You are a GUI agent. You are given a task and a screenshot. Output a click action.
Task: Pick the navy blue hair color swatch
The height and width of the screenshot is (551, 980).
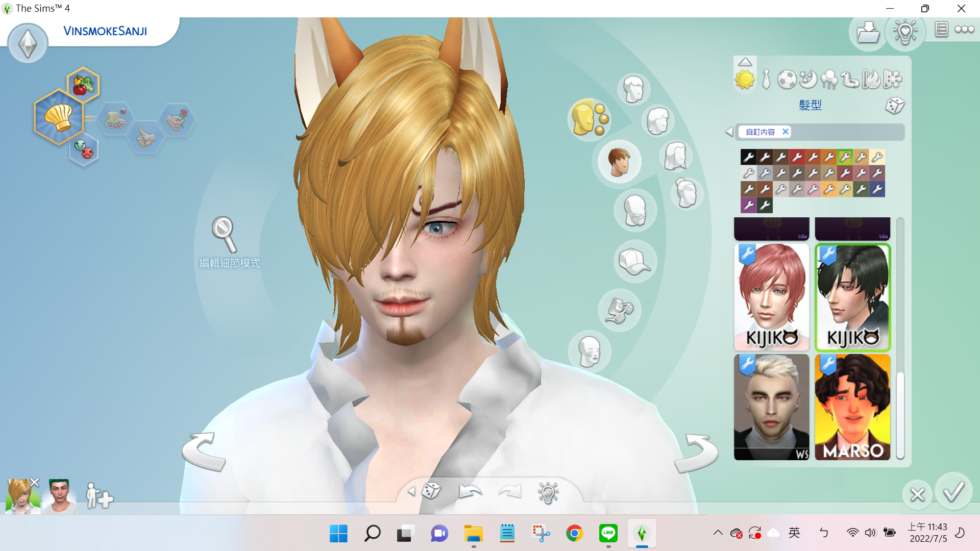[x=877, y=189]
